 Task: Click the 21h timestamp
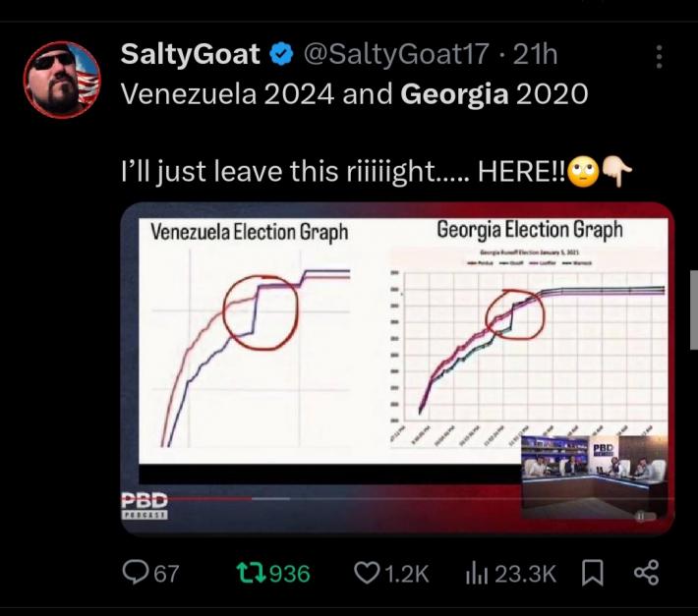(x=535, y=56)
